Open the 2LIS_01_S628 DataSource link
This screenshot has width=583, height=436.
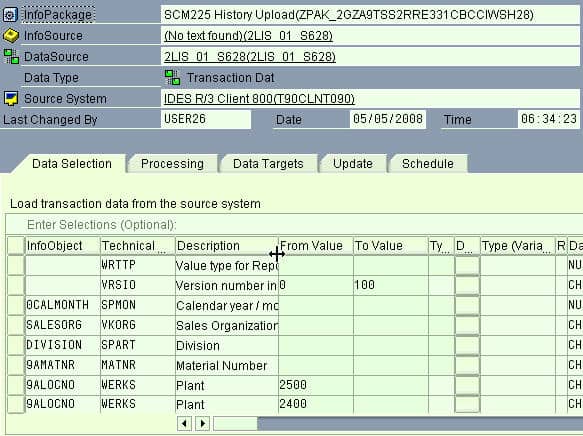[x=250, y=57]
